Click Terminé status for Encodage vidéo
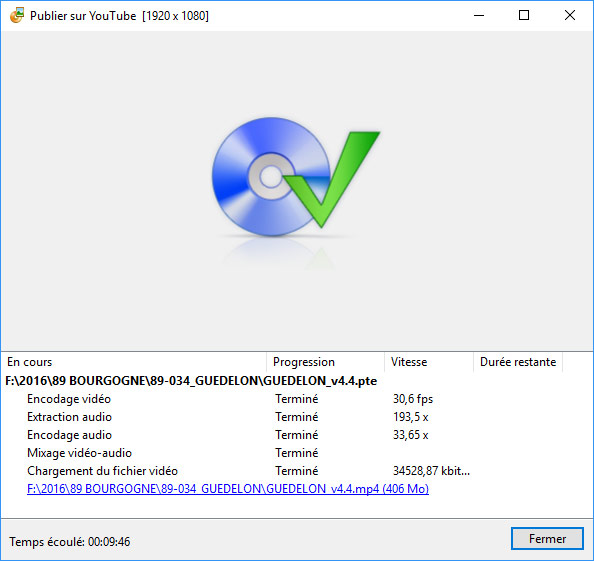 click(x=297, y=399)
